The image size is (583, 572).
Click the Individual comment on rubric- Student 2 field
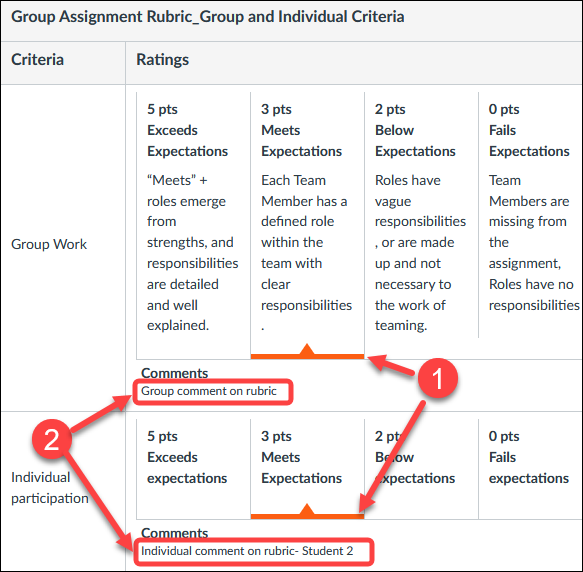[253, 552]
